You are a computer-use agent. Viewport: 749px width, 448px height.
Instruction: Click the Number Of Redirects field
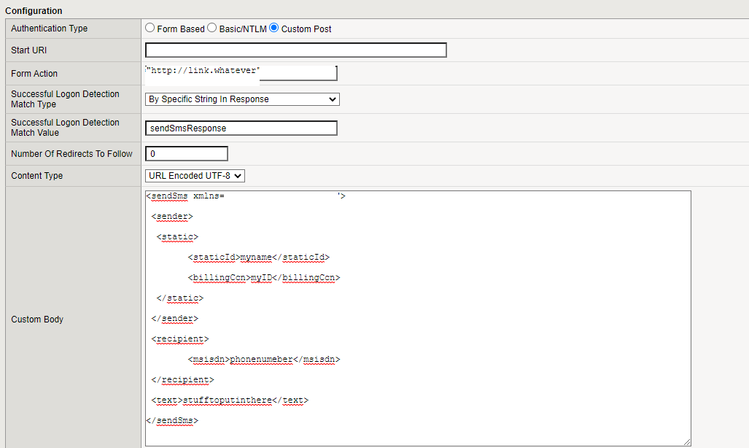pos(186,154)
